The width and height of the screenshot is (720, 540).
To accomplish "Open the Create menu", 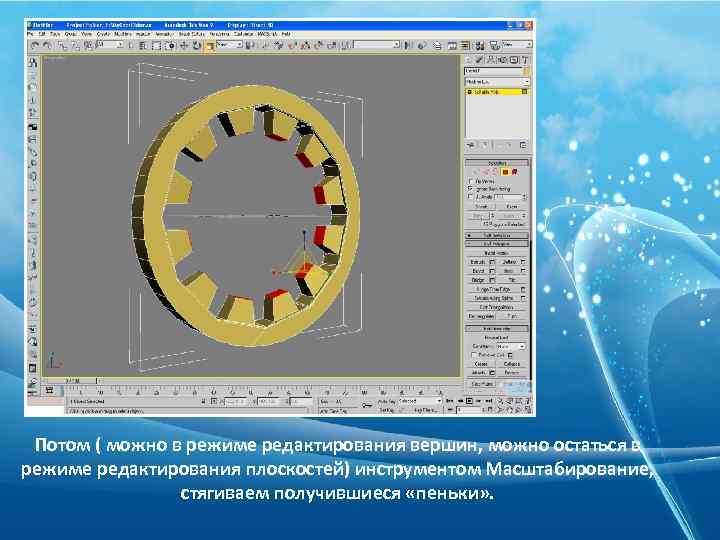I will (103, 34).
